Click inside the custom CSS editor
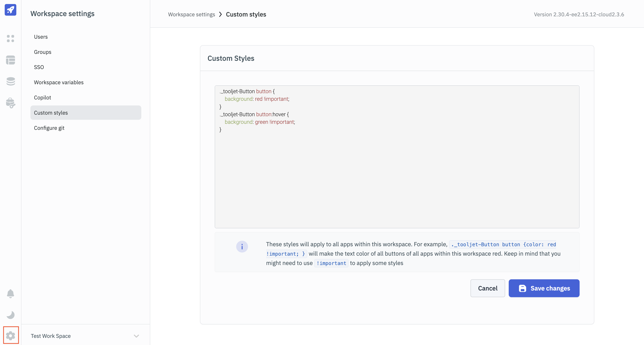Viewport: 644px width, 345px height. (397, 175)
